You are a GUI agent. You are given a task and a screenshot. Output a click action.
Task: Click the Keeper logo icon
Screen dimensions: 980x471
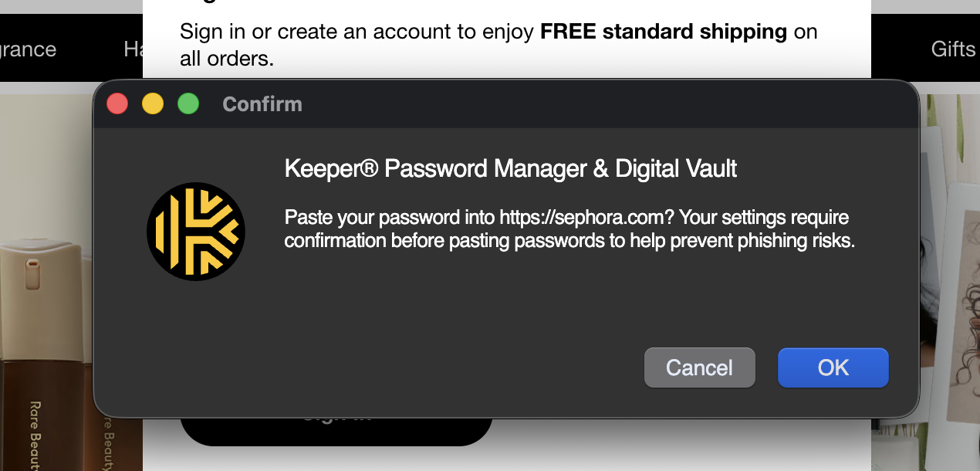coord(196,232)
